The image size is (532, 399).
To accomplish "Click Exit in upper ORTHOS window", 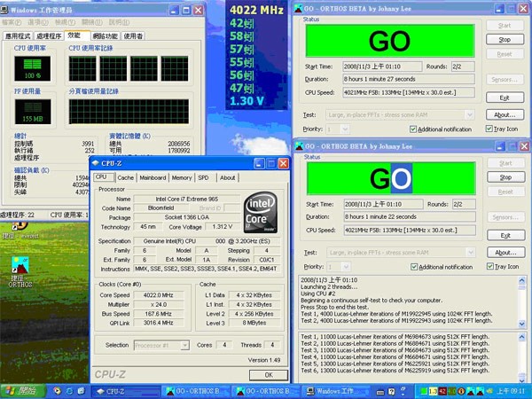I will [x=505, y=98].
